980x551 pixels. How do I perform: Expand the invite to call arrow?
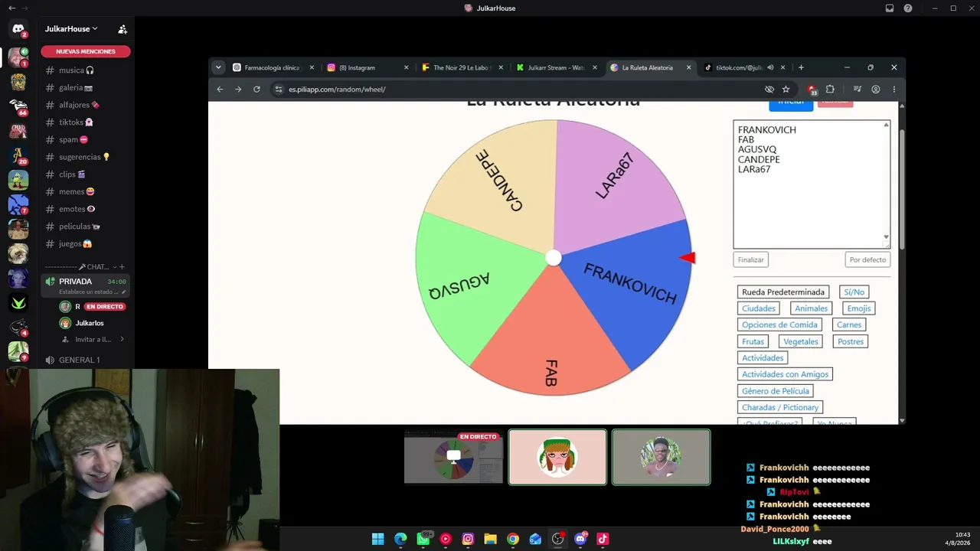point(122,339)
